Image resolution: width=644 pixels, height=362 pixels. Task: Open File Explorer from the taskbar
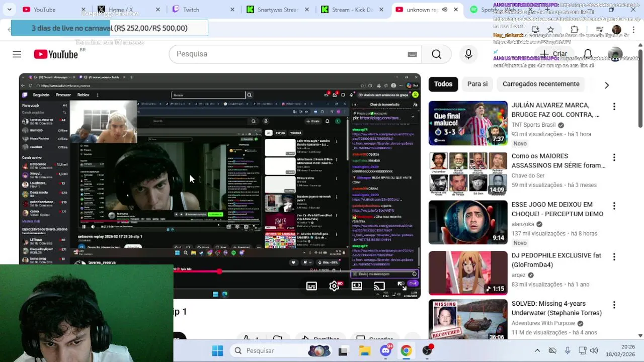click(x=364, y=350)
